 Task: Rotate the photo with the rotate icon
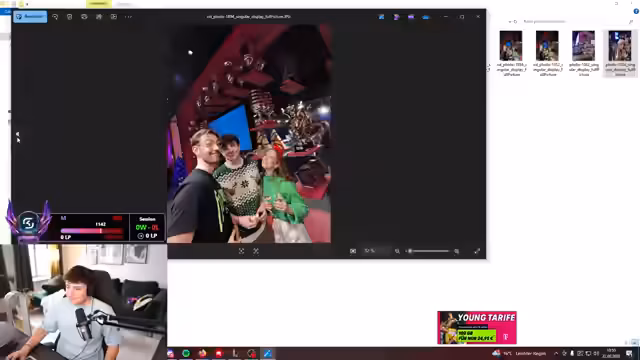click(55, 17)
